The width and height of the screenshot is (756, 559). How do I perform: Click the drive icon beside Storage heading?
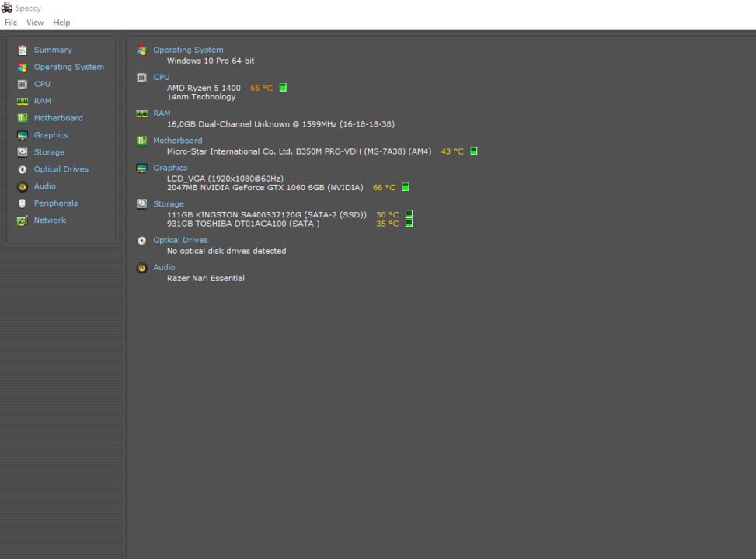141,204
